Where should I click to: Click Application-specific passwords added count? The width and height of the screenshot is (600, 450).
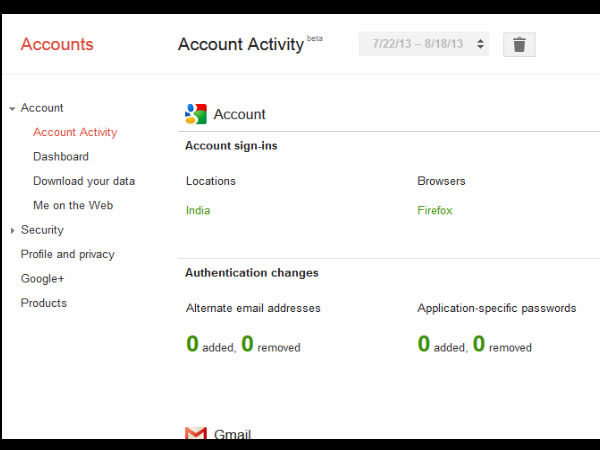click(x=424, y=344)
